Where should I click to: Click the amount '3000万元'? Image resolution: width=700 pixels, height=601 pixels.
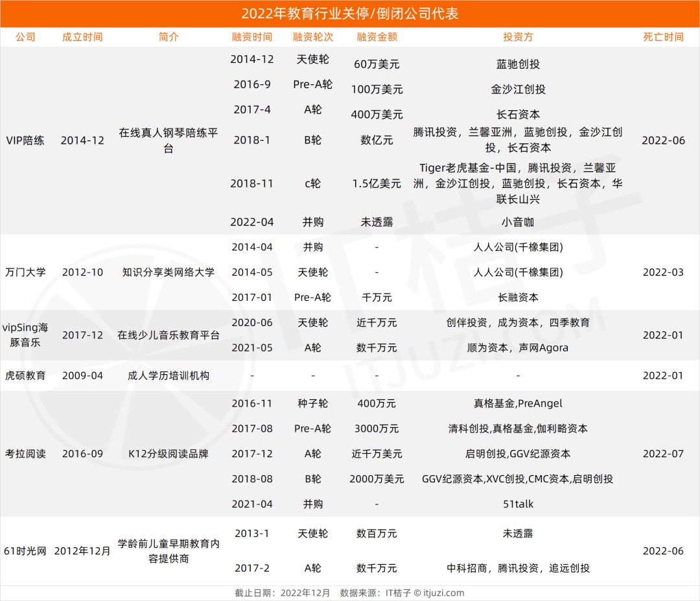[377, 429]
